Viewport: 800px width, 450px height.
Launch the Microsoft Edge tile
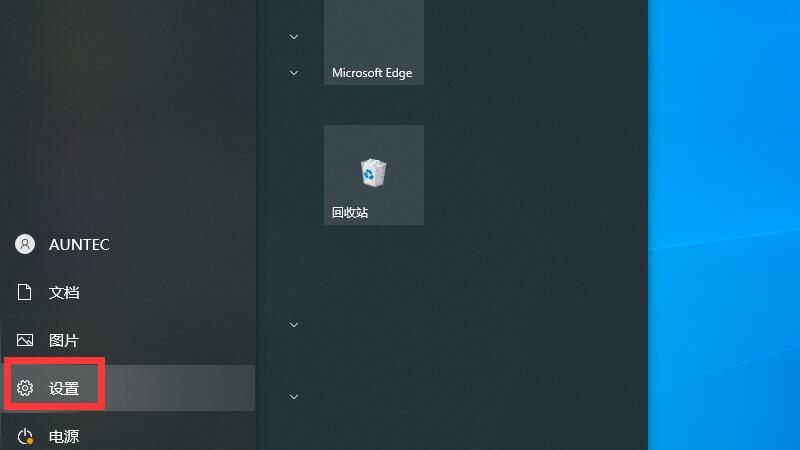pyautogui.click(x=373, y=42)
